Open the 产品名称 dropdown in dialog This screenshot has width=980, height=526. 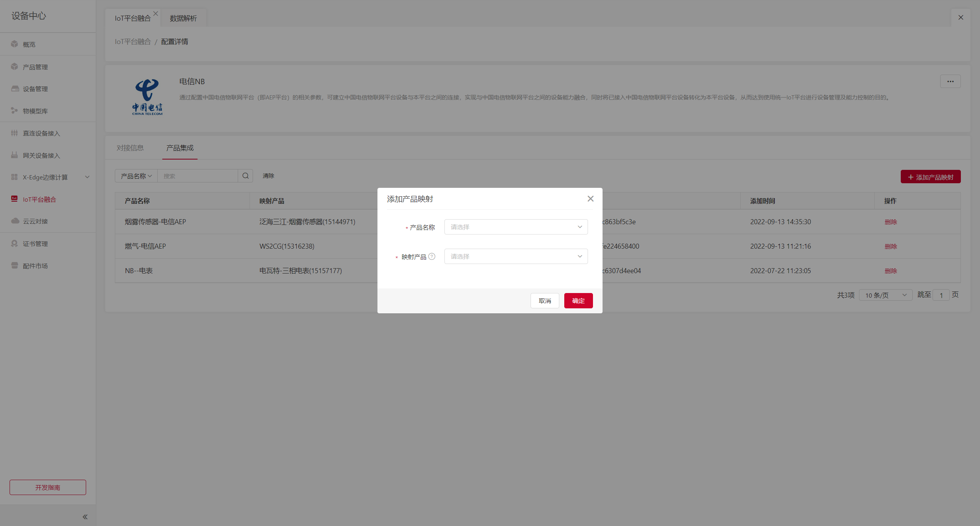coord(516,227)
